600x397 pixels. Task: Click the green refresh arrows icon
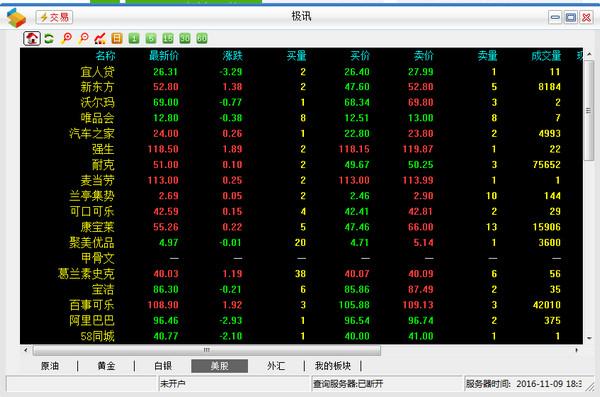(49, 38)
